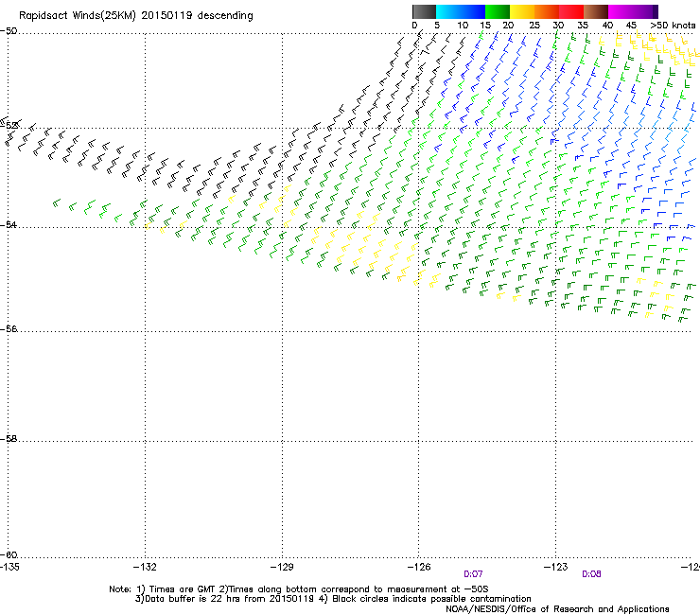Screen dimensions: 700x615
Task: Click the purple time stamp 0:07
Action: (473, 574)
